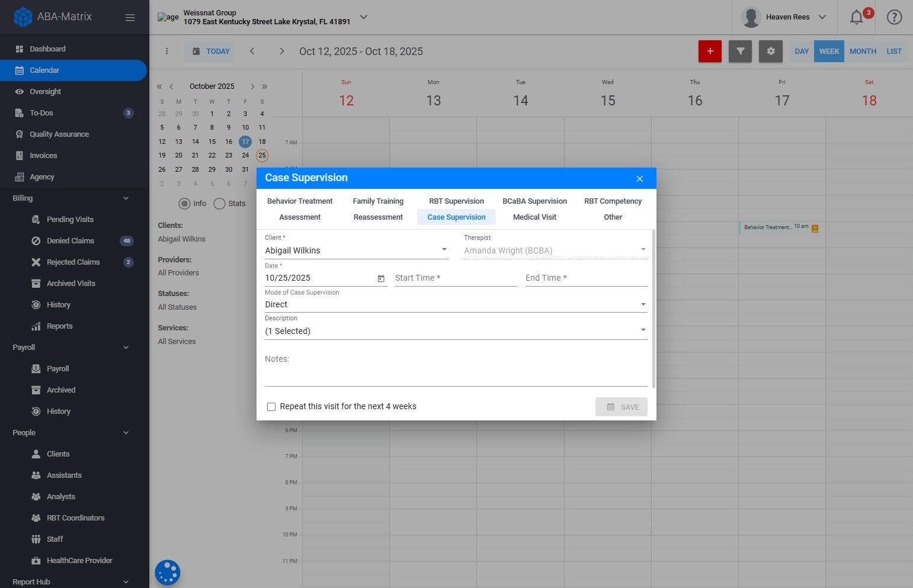Click the red add event plus button
The height and width of the screenshot is (588, 913).
coord(710,52)
